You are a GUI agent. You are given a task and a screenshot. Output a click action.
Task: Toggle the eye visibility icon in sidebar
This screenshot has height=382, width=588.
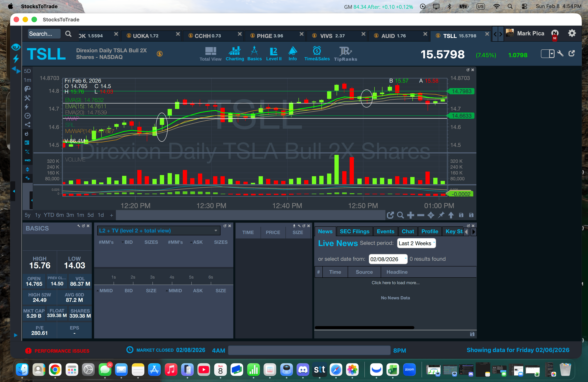(16, 47)
